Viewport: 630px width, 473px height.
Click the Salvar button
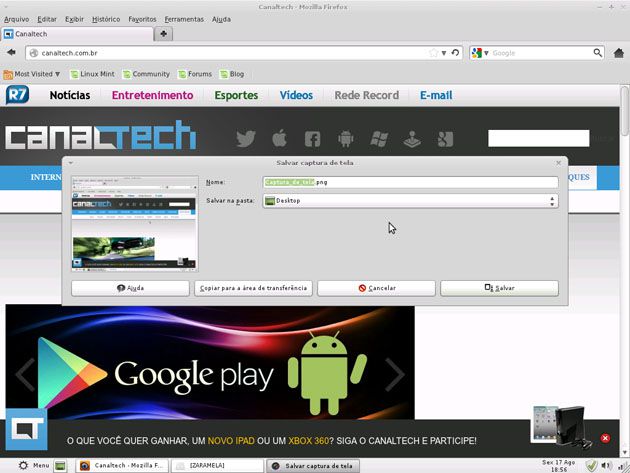[499, 288]
